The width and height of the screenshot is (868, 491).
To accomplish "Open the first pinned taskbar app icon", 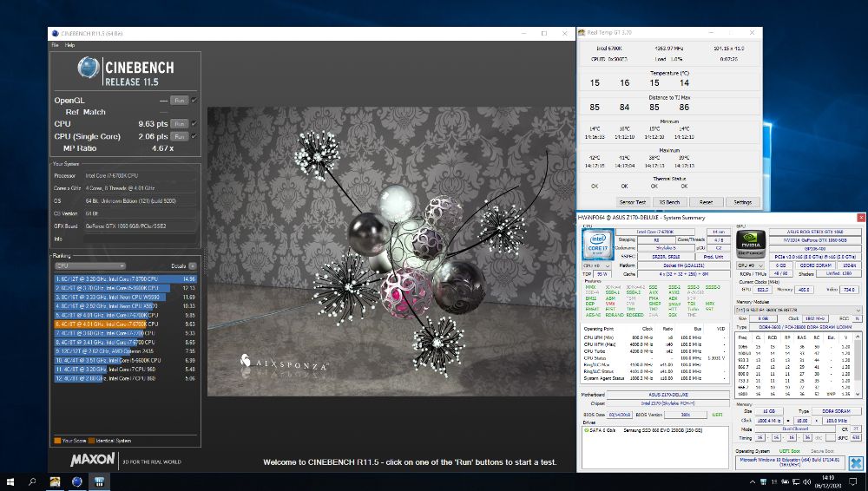I will click(55, 482).
